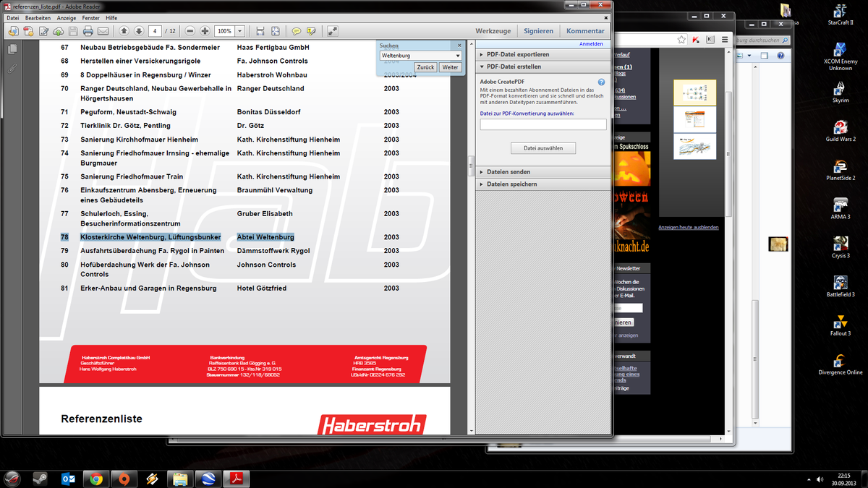This screenshot has width=868, height=488.
Task: Click the Outlook icon on the taskbar
Action: [69, 479]
